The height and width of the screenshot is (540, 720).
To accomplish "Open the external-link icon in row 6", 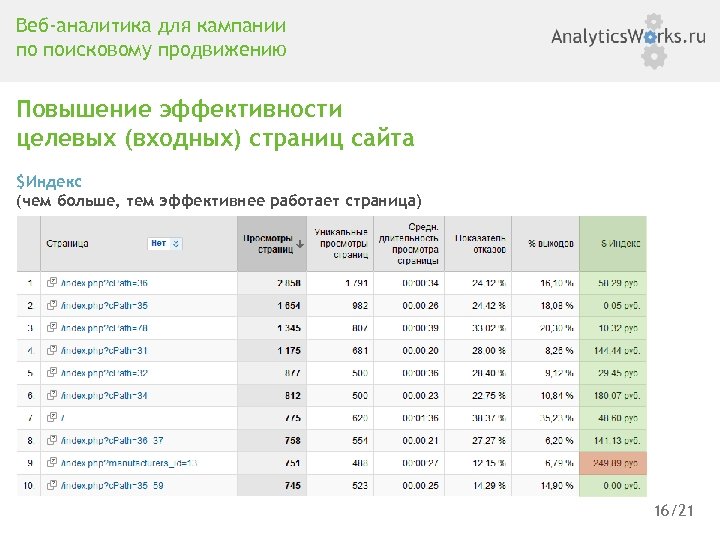I will pyautogui.click(x=52, y=396).
